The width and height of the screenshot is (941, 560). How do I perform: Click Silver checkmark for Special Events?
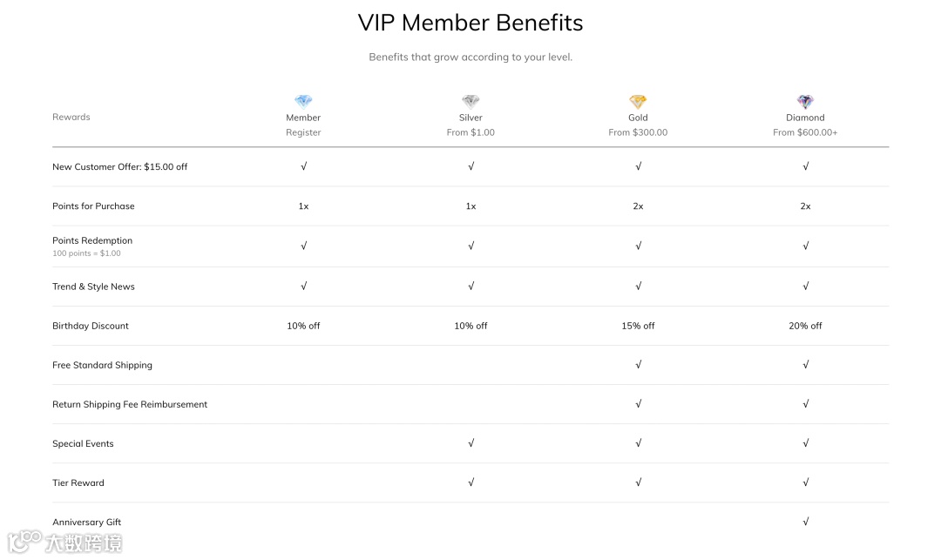pyautogui.click(x=470, y=443)
